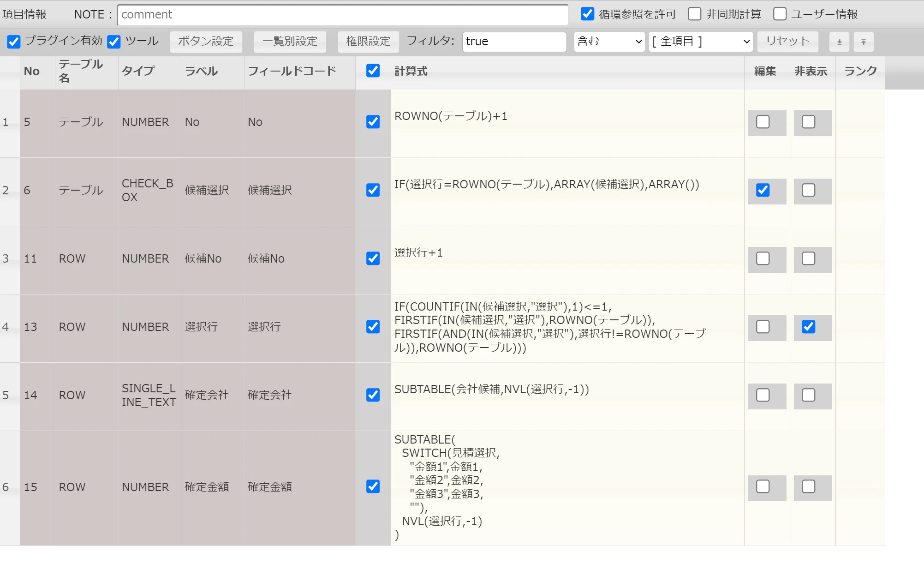The width and height of the screenshot is (924, 564).
Task: Open 権限設定 settings
Action: point(368,42)
